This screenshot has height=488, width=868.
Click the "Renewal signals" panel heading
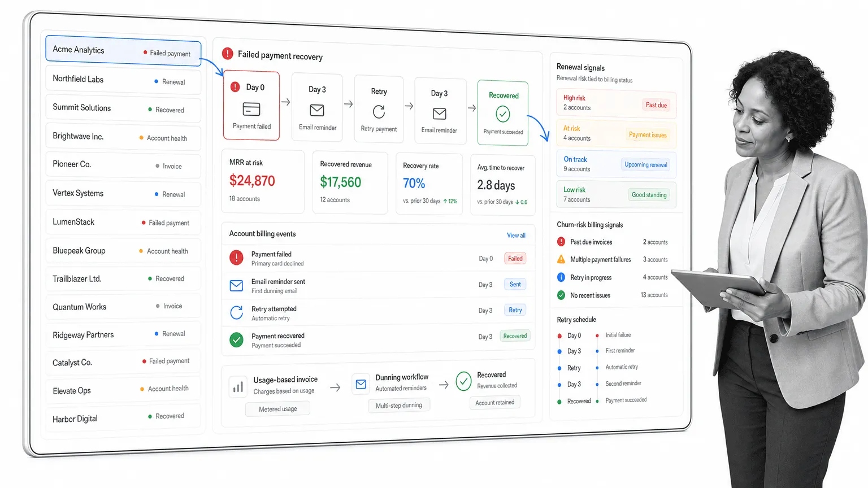pos(580,68)
